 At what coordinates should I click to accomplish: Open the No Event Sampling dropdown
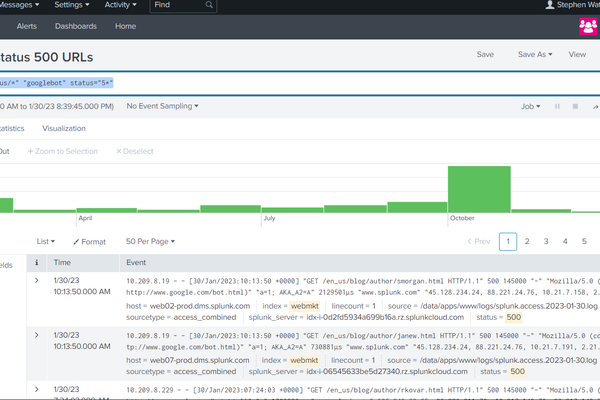(162, 106)
